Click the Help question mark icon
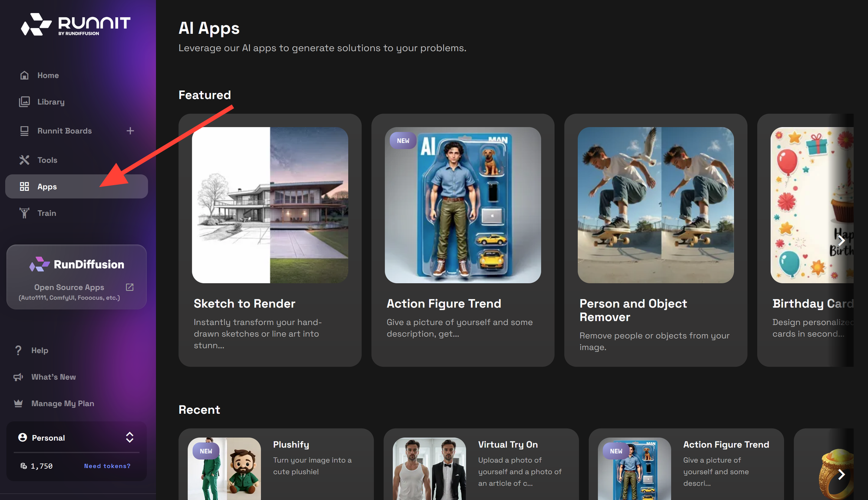The width and height of the screenshot is (868, 500). (18, 350)
